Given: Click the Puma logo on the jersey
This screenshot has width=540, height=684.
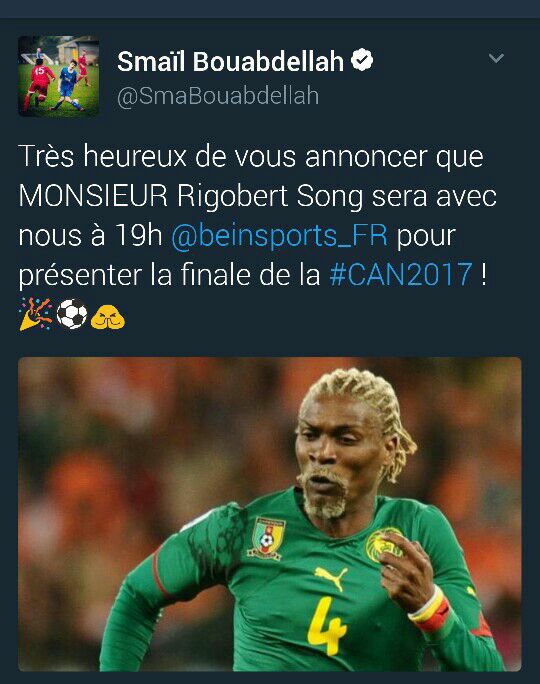Looking at the screenshot, I should click(x=331, y=577).
